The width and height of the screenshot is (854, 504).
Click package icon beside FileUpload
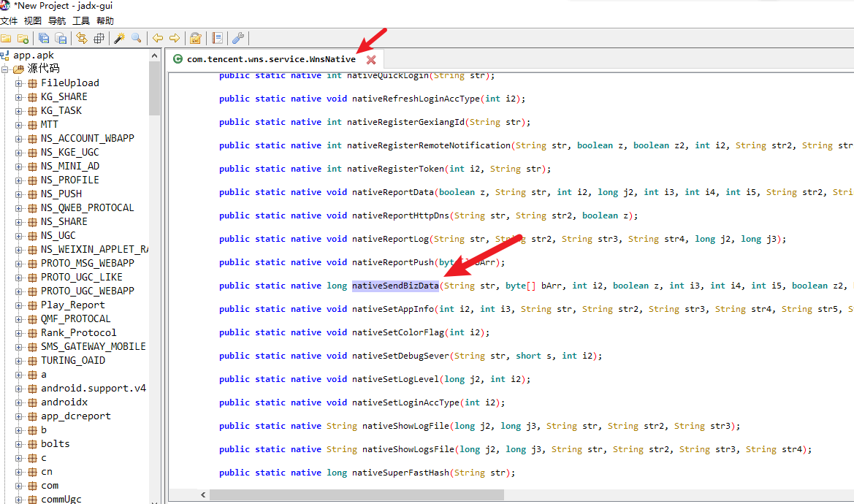pyautogui.click(x=33, y=83)
